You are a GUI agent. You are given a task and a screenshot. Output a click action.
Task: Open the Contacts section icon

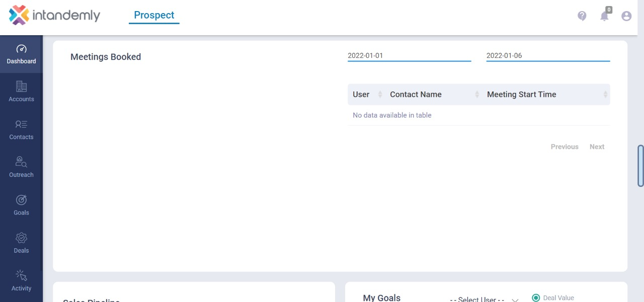[x=21, y=124]
